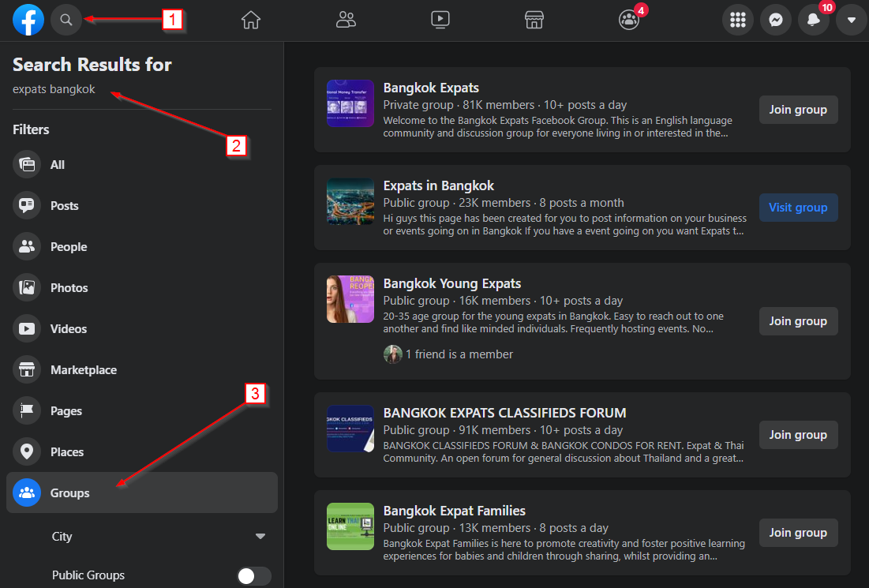The image size is (869, 588).
Task: Open Watch video icon in top bar
Action: 440,20
